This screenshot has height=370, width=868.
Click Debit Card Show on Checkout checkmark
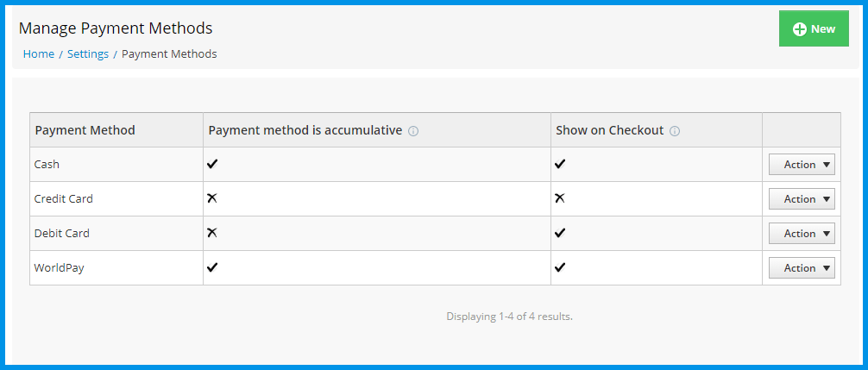(x=560, y=233)
